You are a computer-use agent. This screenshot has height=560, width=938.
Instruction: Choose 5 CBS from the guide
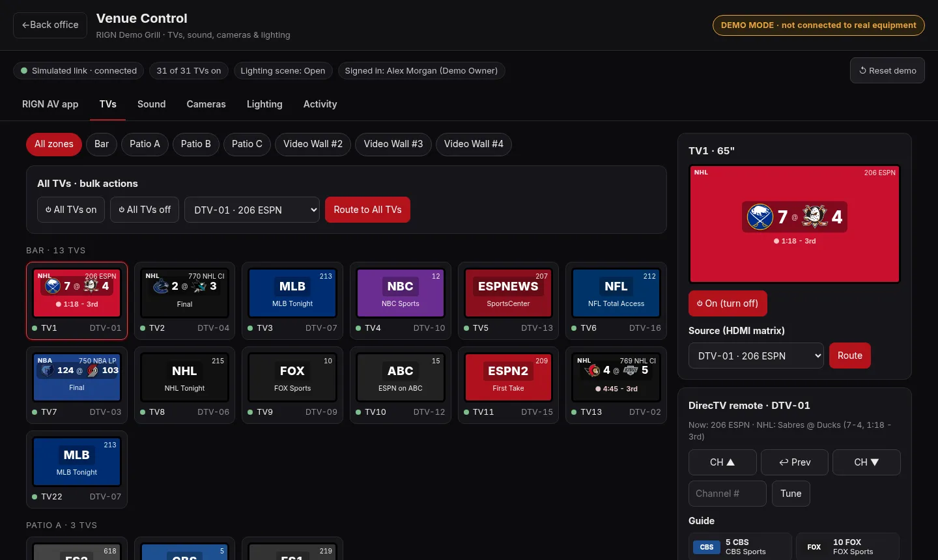tap(740, 547)
